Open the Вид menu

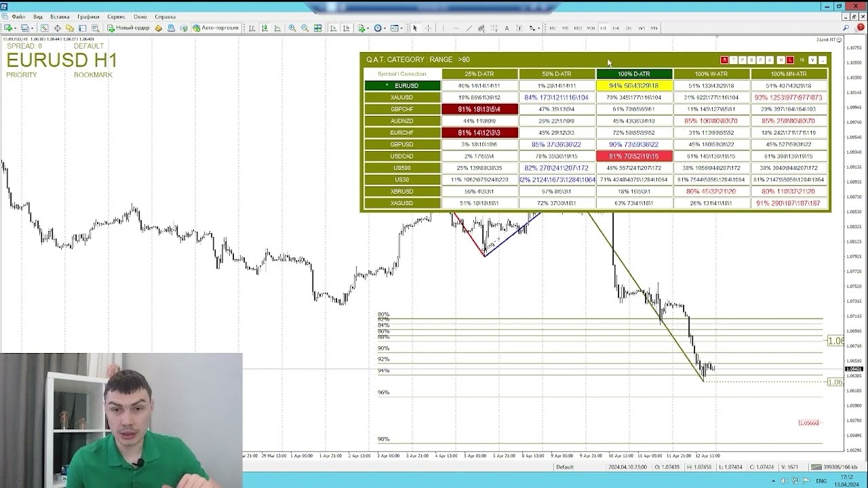pyautogui.click(x=38, y=16)
